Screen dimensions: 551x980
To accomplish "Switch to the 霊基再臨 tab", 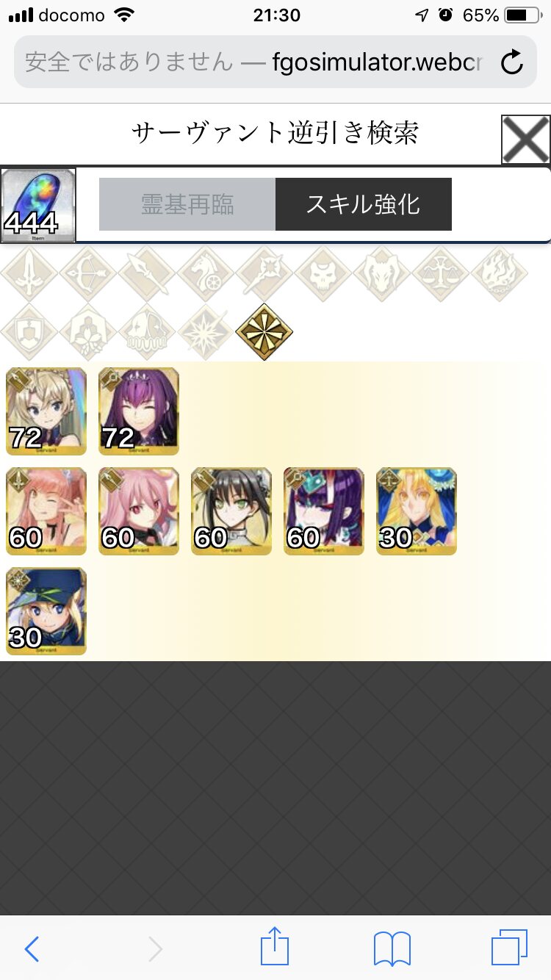I will click(x=187, y=204).
